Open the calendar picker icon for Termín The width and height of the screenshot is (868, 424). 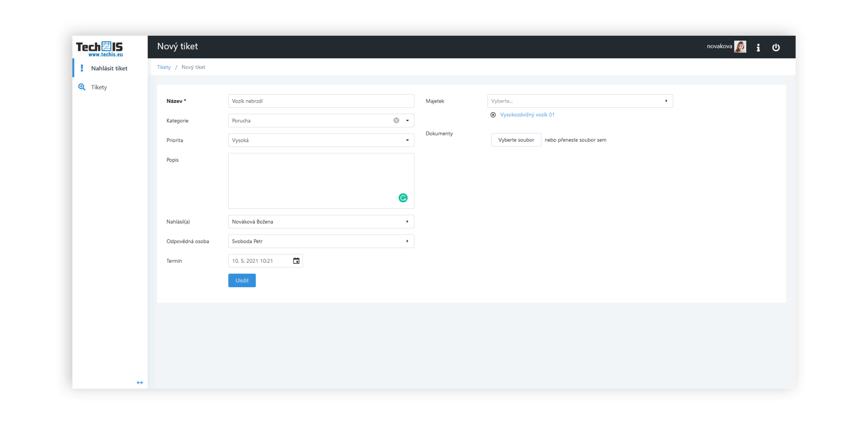click(296, 261)
